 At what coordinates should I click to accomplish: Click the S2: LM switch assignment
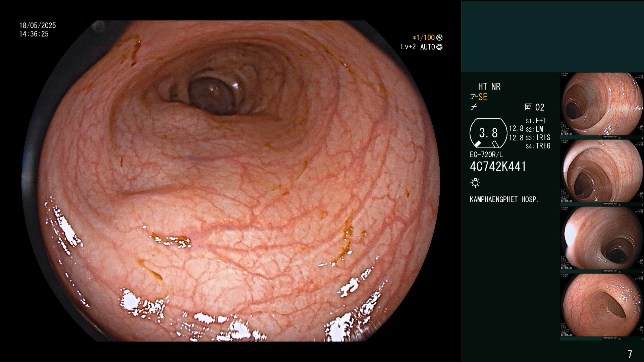click(x=534, y=129)
